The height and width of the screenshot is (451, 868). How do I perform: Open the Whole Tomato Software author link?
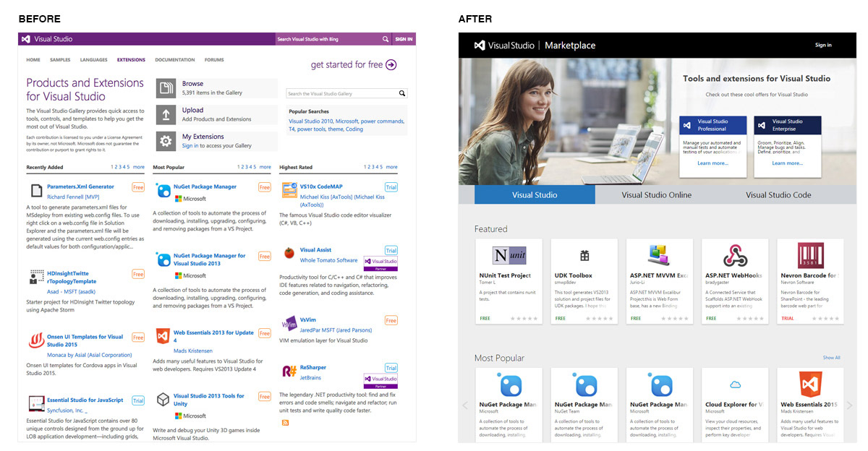[x=328, y=260]
